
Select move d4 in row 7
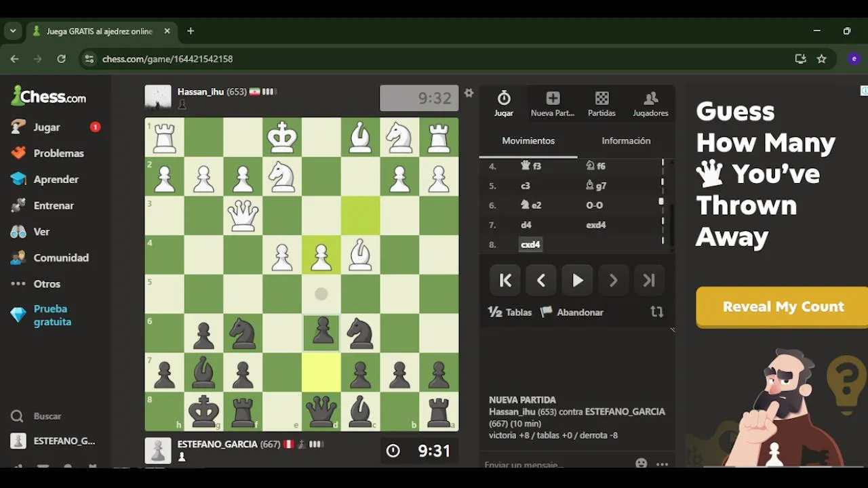click(526, 225)
